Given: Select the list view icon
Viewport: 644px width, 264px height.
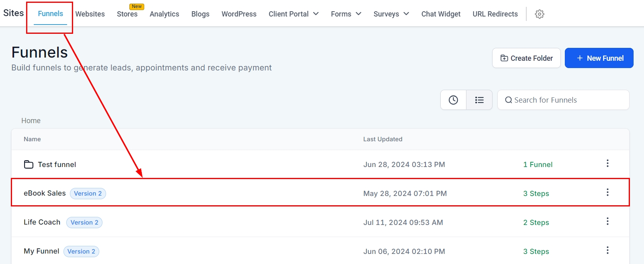Looking at the screenshot, I should pyautogui.click(x=479, y=100).
